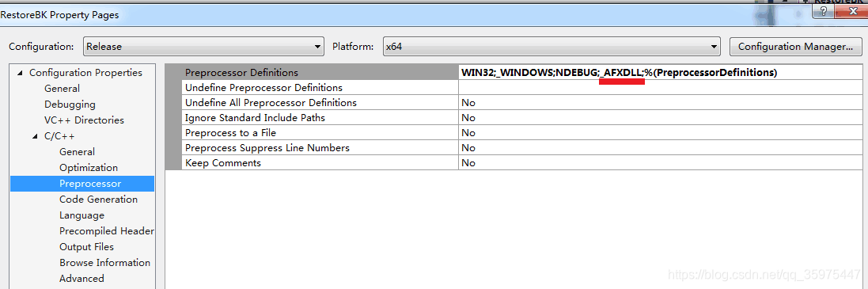
Task: Open the VC++ Directories page
Action: tap(84, 120)
